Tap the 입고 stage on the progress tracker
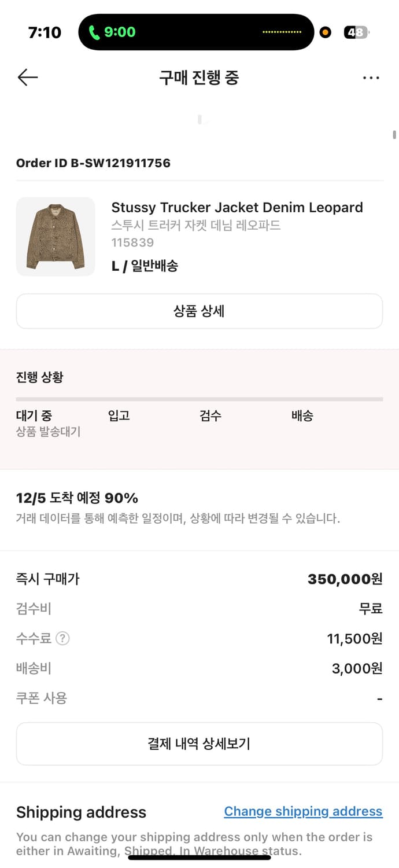Image resolution: width=399 pixels, height=868 pixels. pyautogui.click(x=118, y=415)
